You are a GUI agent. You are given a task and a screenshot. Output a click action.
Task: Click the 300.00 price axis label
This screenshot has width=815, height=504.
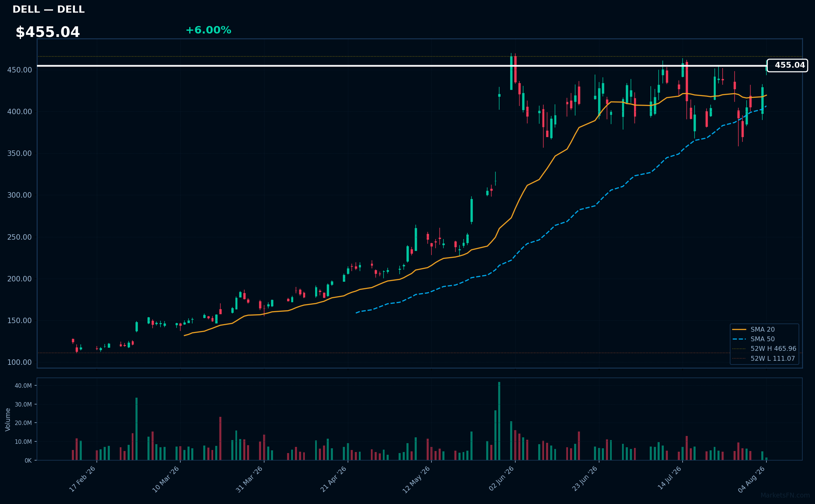(x=20, y=195)
